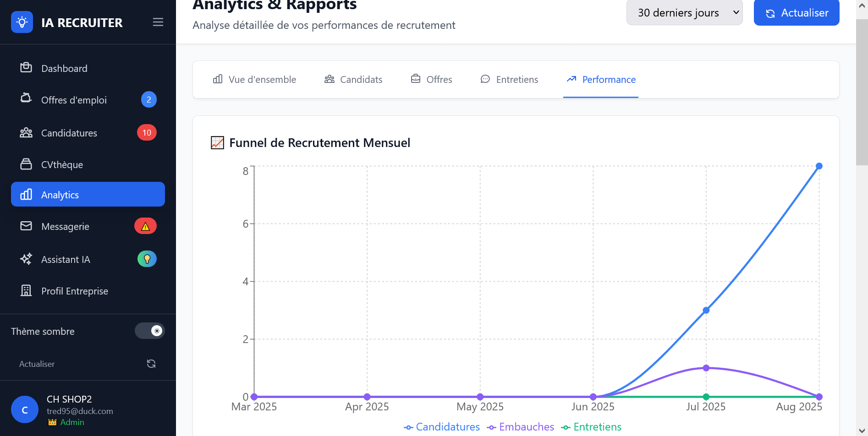Click the Offres d'emploi icon
Image resolution: width=868 pixels, height=436 pixels.
point(26,98)
